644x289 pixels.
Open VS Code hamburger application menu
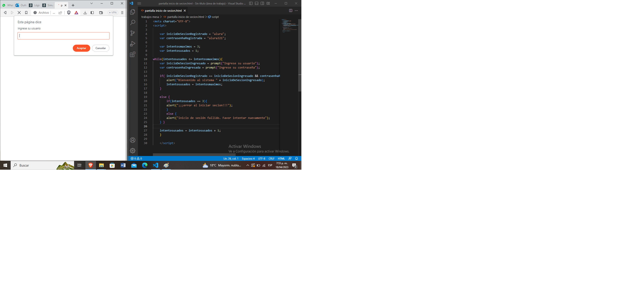pyautogui.click(x=139, y=4)
